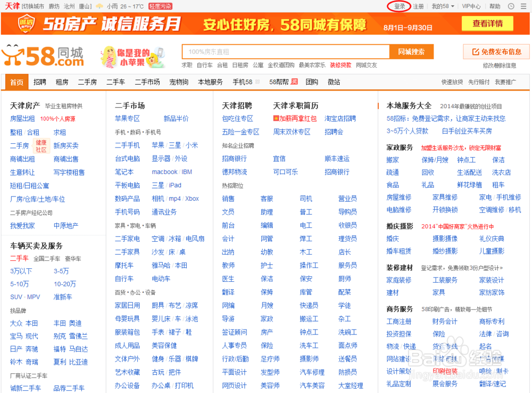Click the 诚信 shield badge in banner
The width and height of the screenshot is (532, 393).
coord(26,24)
